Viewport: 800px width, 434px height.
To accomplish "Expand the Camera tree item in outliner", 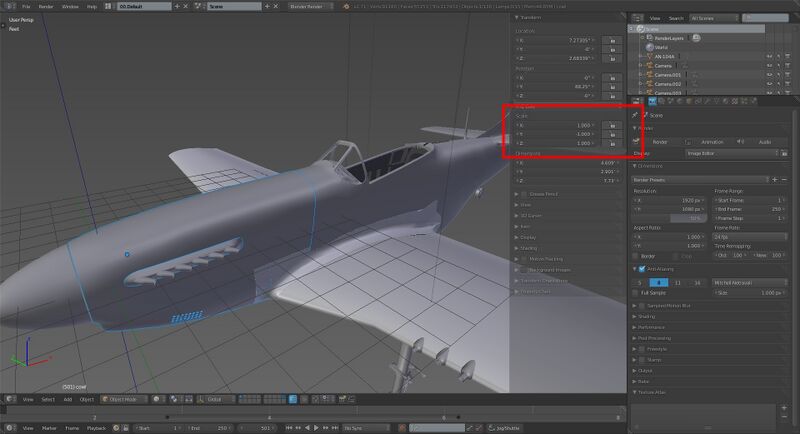I will [641, 66].
